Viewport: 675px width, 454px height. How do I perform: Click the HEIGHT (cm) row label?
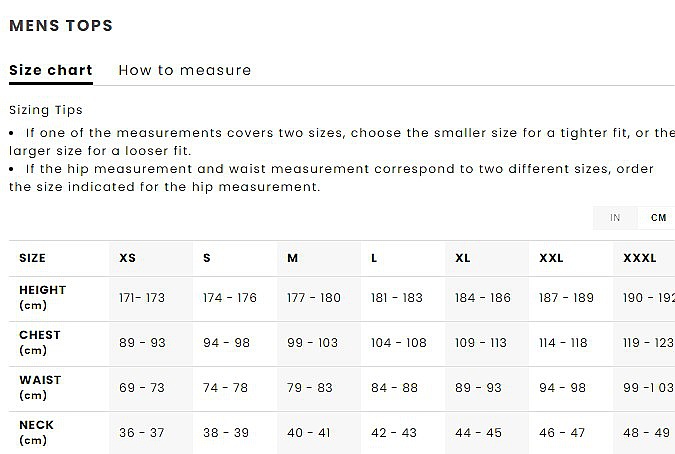pyautogui.click(x=43, y=298)
